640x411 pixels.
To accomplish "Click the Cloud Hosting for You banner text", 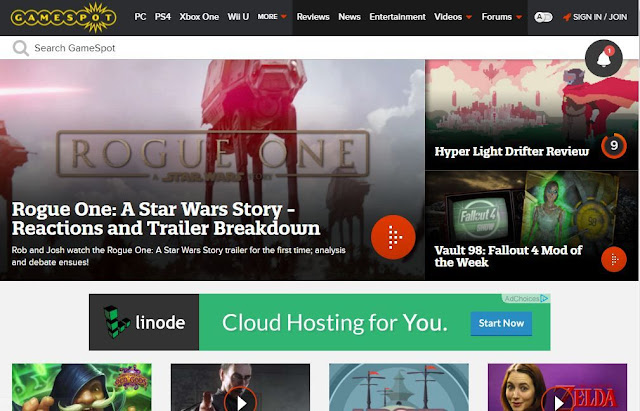I will click(335, 323).
